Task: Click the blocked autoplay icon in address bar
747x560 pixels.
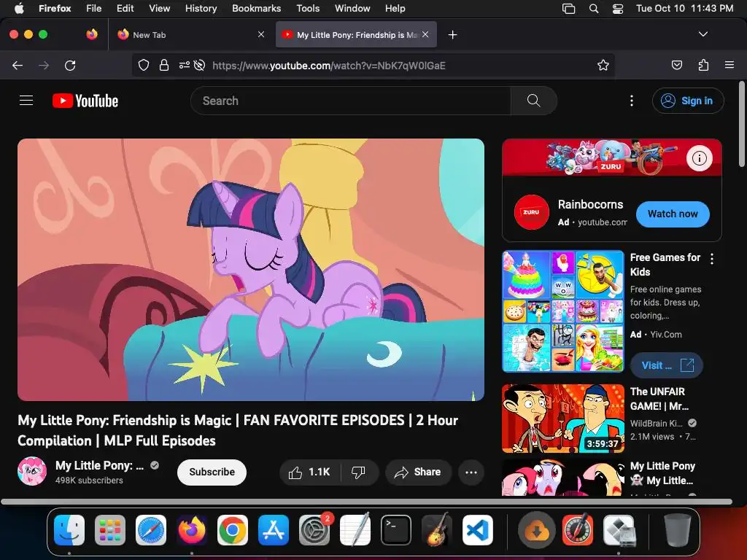Action: [x=200, y=65]
